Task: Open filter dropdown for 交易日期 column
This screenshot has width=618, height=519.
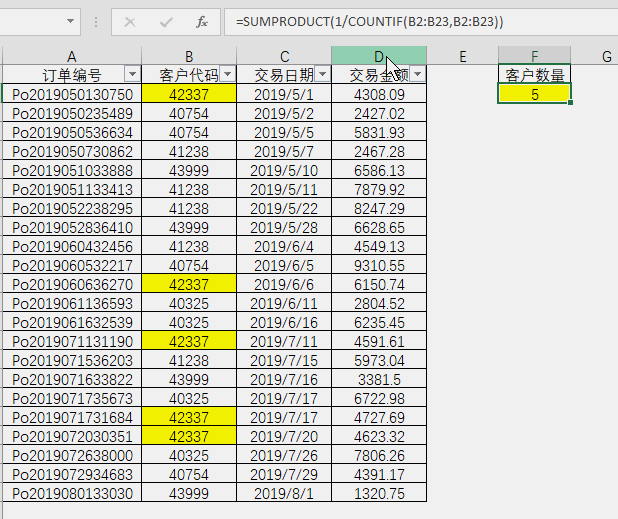Action: point(322,74)
